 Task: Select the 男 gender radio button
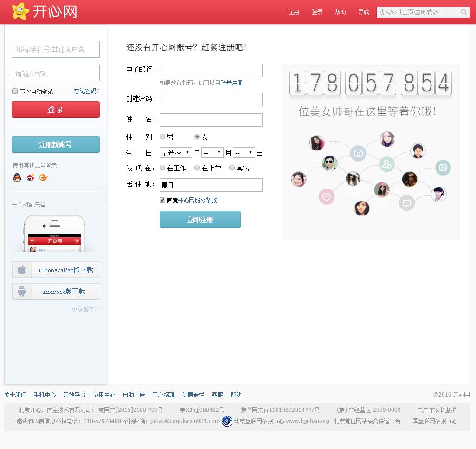(x=162, y=137)
